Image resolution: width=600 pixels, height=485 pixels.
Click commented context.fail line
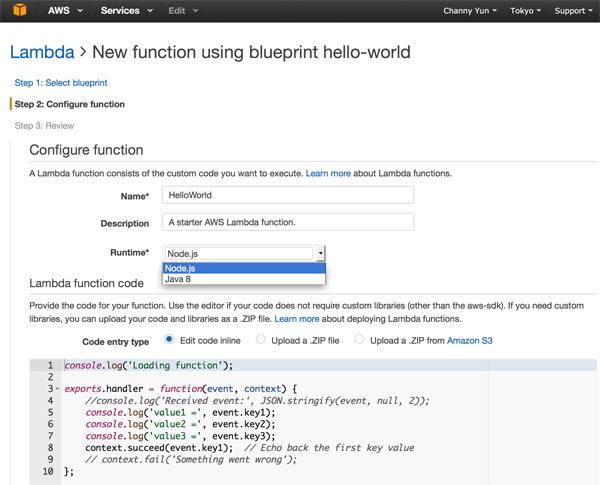click(191, 459)
